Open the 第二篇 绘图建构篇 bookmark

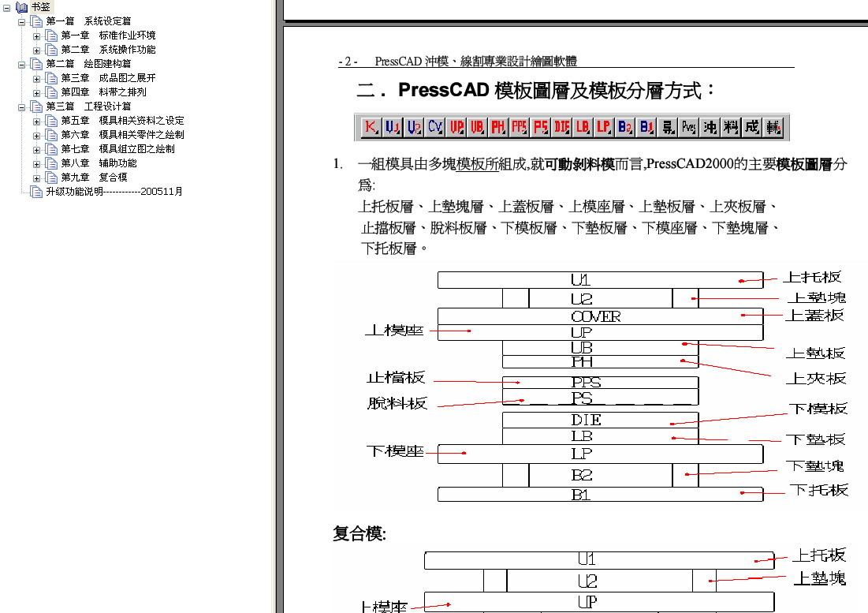88,64
